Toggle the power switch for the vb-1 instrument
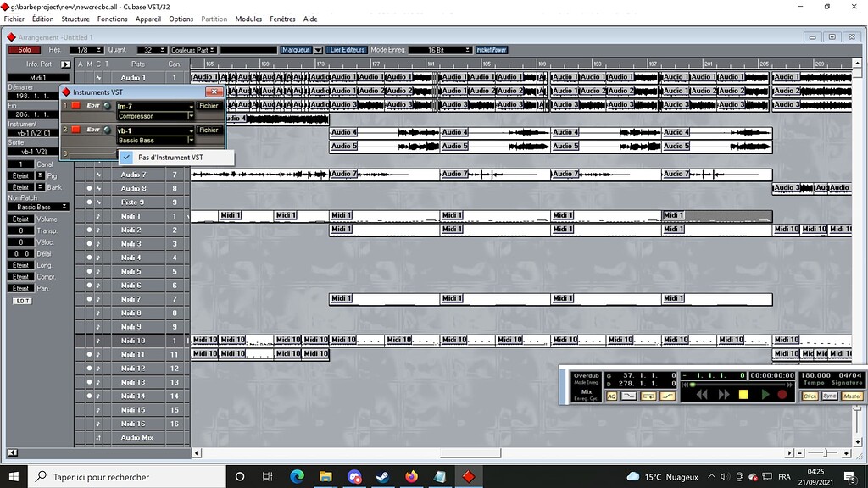This screenshot has height=488, width=868. [x=75, y=130]
